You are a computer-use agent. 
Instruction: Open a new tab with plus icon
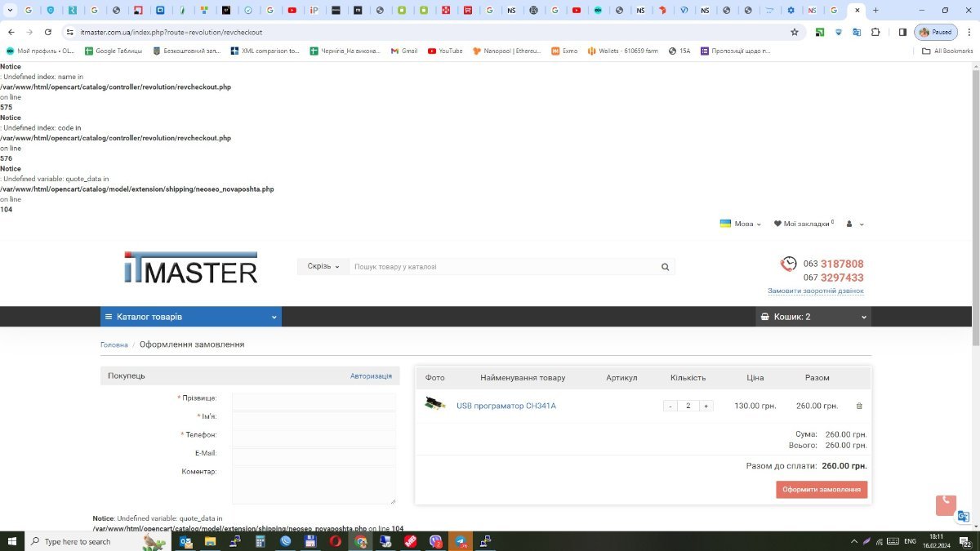pyautogui.click(x=876, y=11)
